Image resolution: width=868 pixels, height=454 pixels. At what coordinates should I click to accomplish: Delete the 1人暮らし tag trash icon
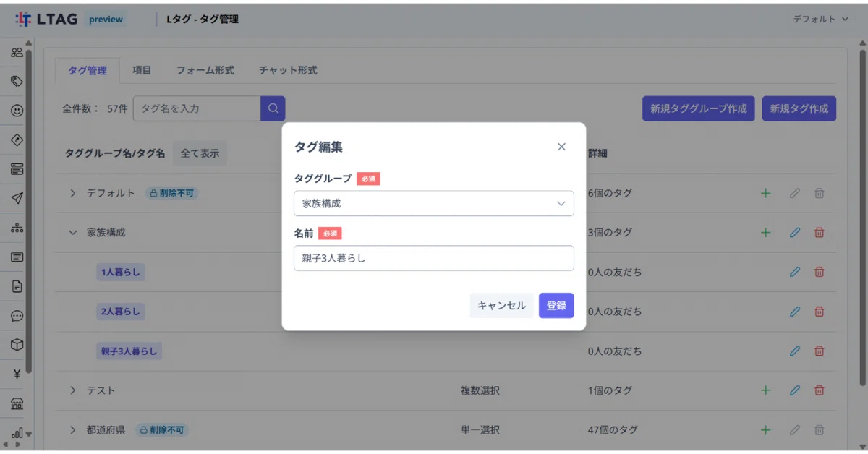tap(820, 272)
